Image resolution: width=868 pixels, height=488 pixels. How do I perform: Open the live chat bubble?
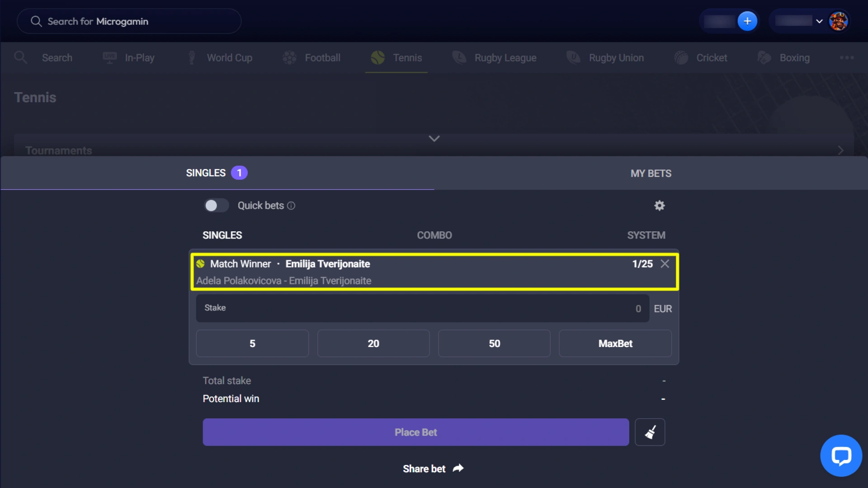point(841,455)
